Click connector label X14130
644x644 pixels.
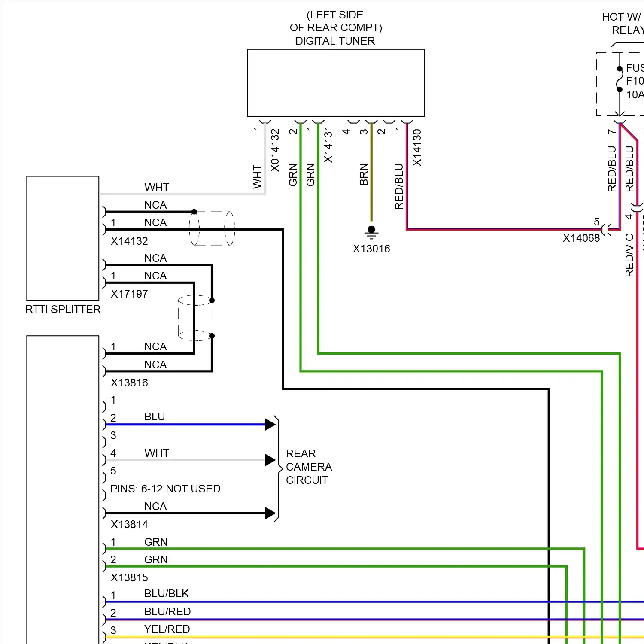[417, 147]
